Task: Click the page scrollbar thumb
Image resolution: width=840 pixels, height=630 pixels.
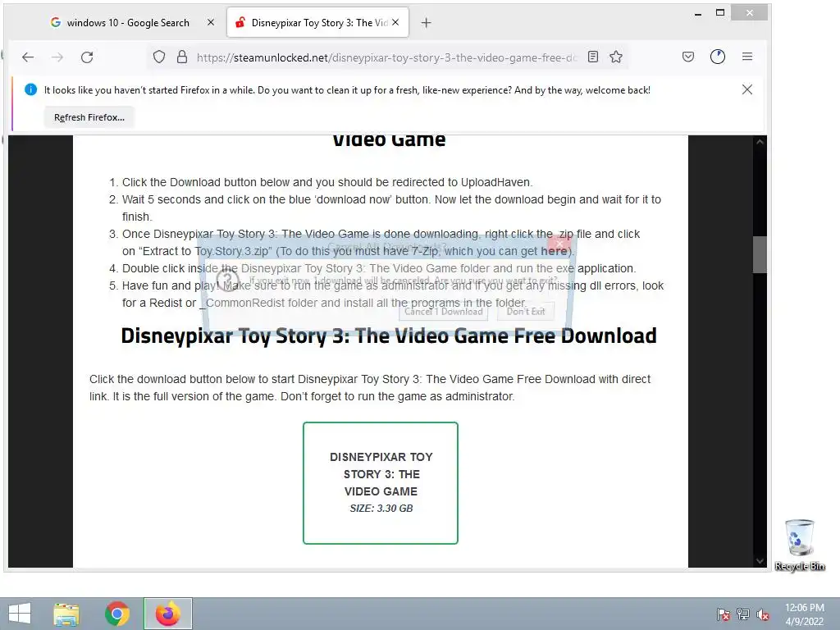Action: click(x=759, y=255)
